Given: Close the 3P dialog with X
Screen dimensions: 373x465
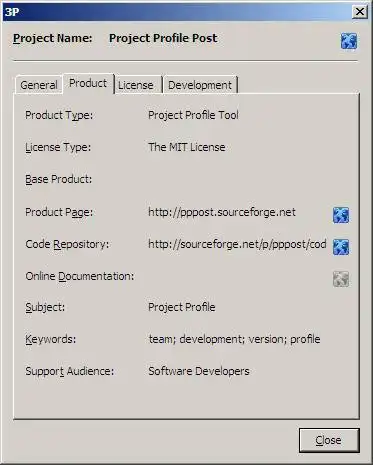Looking at the screenshot, I should [x=360, y=12].
